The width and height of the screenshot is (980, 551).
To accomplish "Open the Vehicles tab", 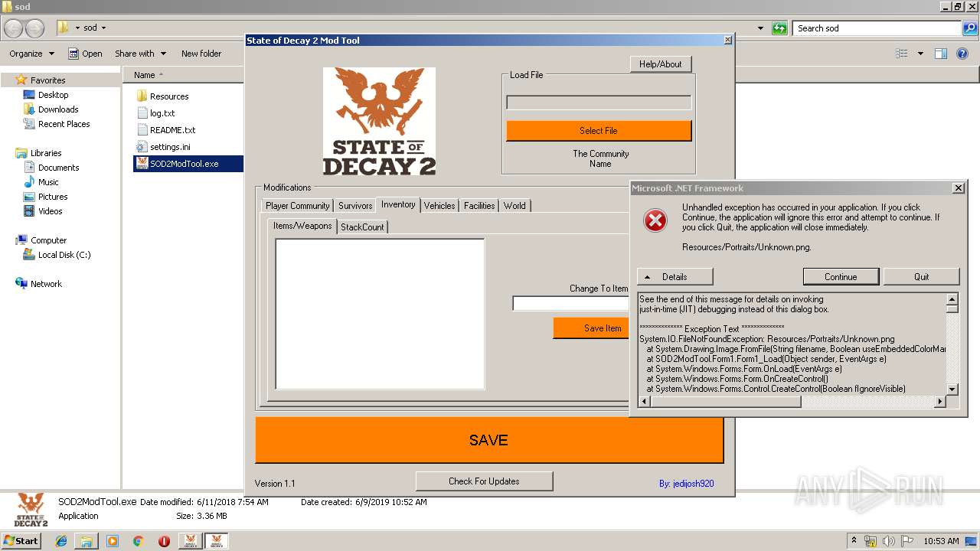I will 439,206.
